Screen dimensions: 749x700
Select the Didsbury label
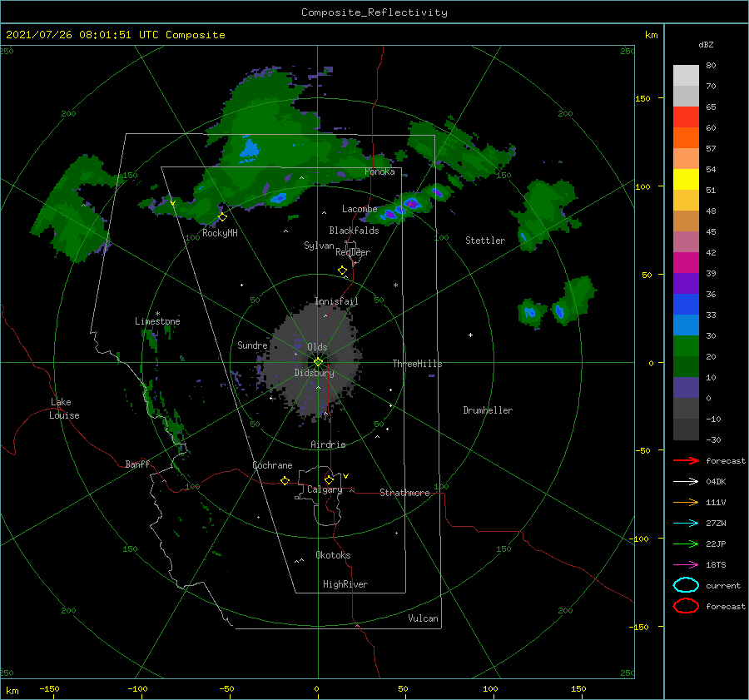coord(315,373)
